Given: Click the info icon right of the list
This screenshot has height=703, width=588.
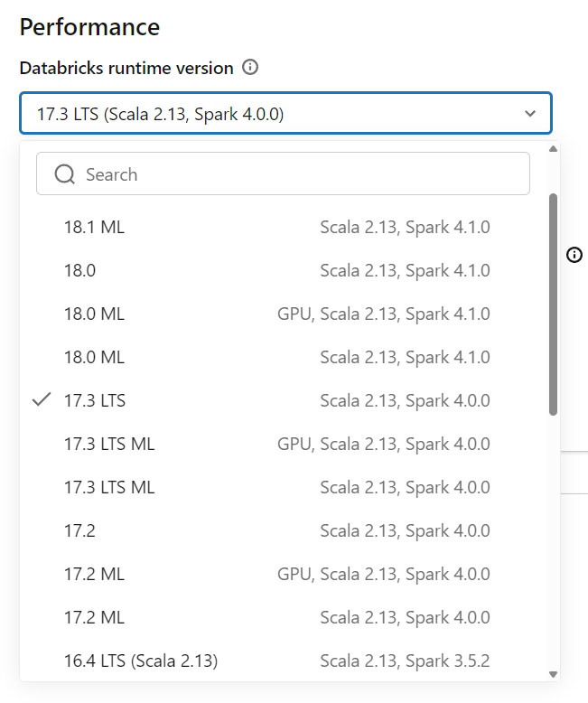Looking at the screenshot, I should click(x=574, y=256).
